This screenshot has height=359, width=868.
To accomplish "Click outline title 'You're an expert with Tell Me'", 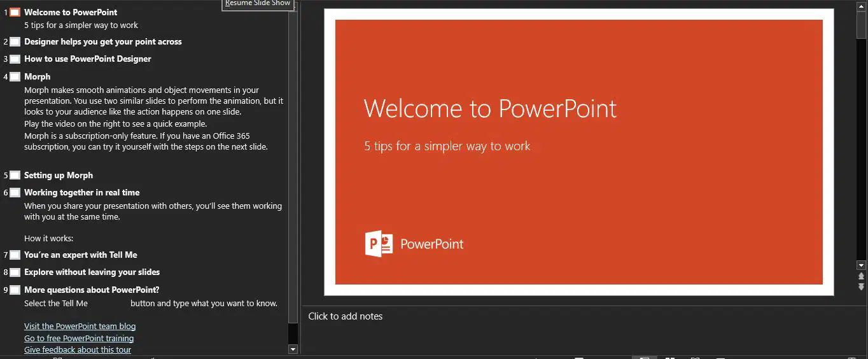I will 81,255.
